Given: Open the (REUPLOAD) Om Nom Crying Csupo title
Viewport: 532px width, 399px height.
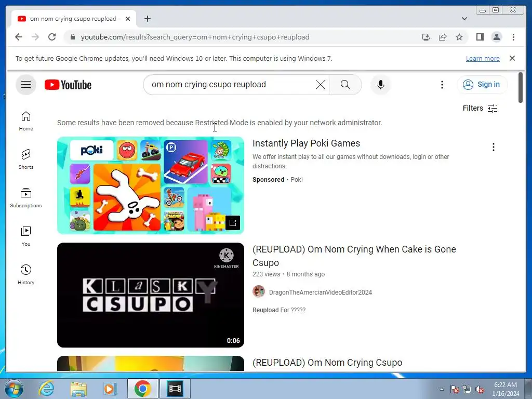Looking at the screenshot, I should [327, 363].
